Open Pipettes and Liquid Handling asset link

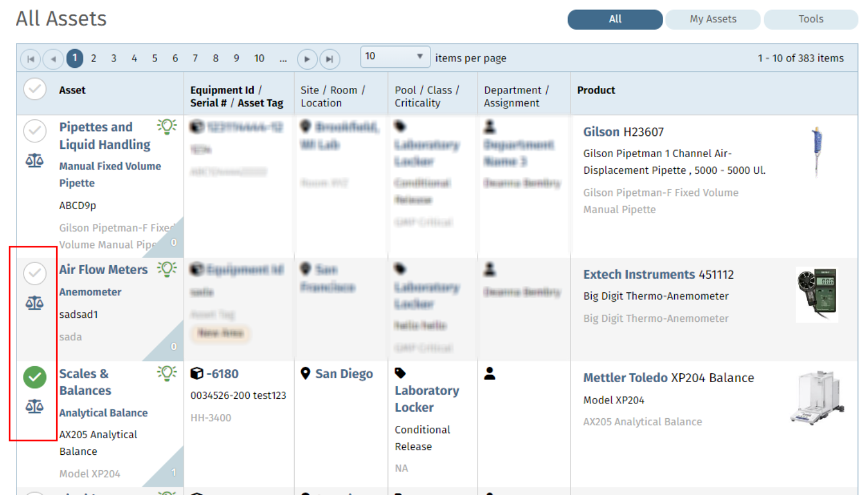coord(105,136)
